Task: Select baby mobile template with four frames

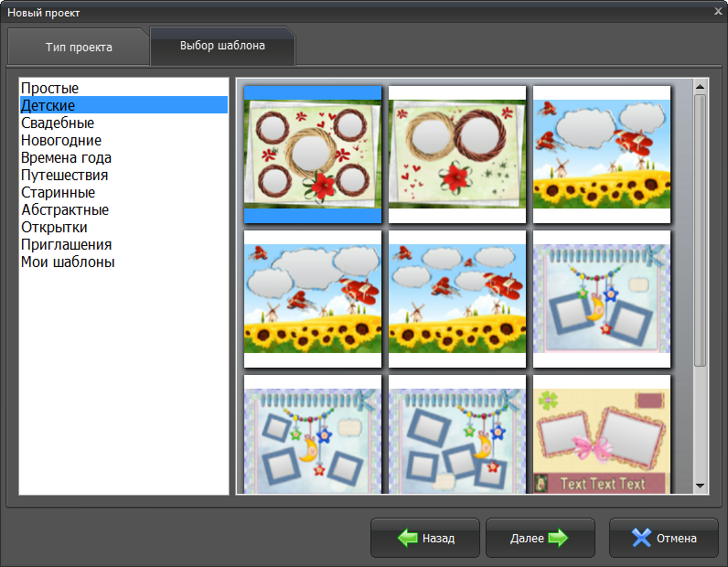Action: tap(457, 434)
